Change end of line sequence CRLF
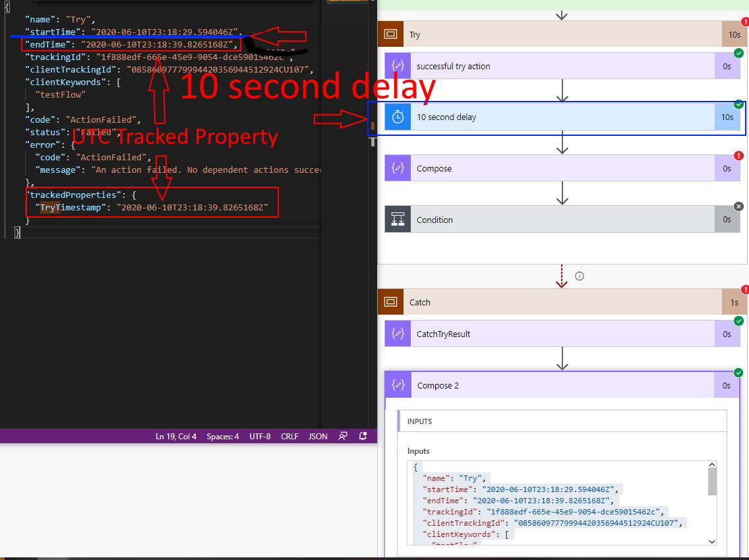 pos(289,436)
